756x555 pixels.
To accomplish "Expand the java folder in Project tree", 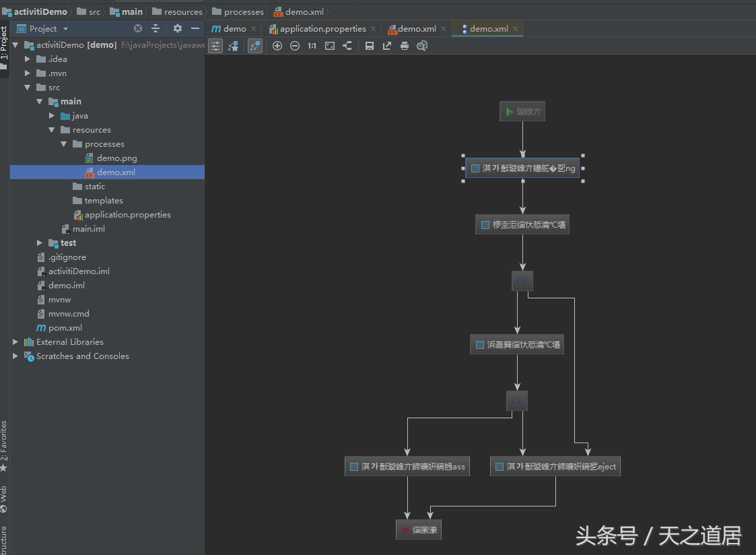I will pyautogui.click(x=52, y=115).
